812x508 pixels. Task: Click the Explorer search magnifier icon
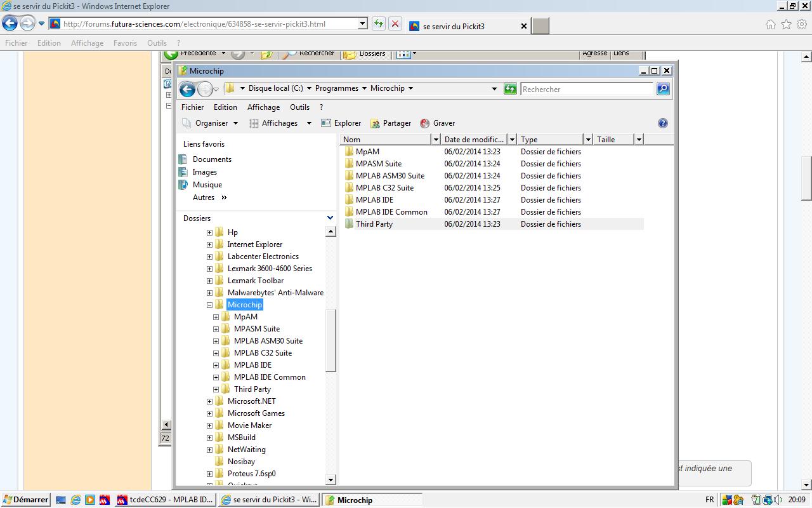pos(663,89)
